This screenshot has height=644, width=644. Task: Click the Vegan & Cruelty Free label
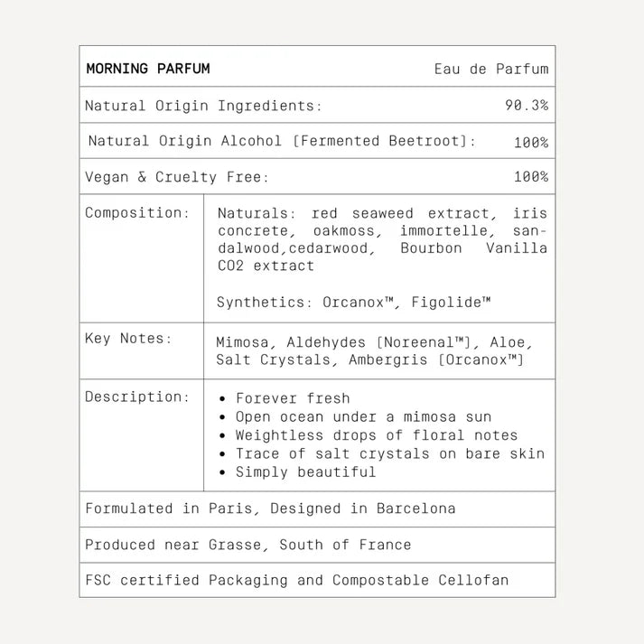pos(177,177)
